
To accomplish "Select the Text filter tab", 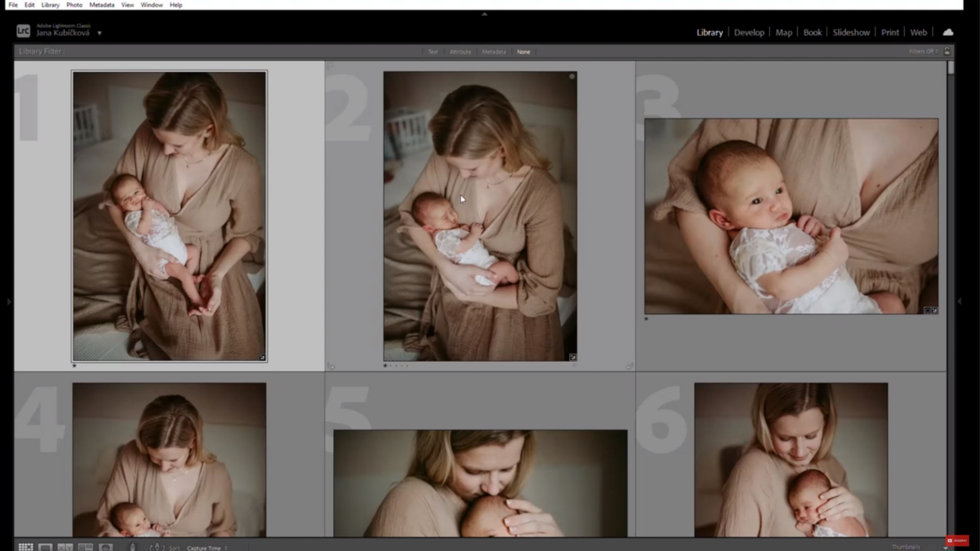I will point(433,52).
